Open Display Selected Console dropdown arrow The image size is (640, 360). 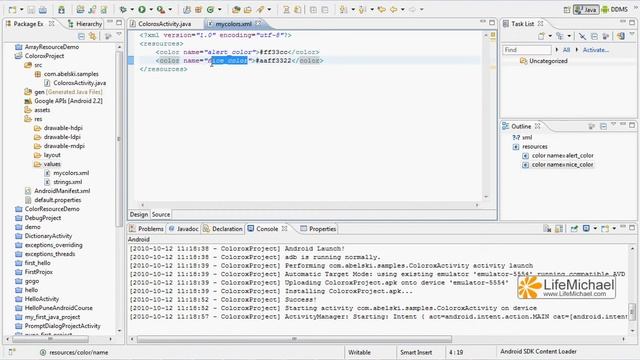(595, 229)
